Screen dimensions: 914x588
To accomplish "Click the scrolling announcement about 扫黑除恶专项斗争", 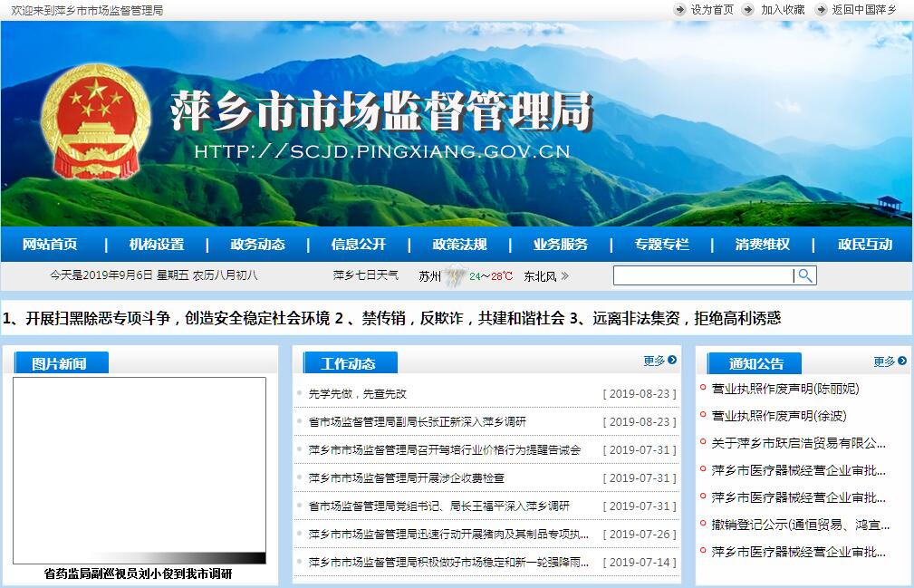I will pyautogui.click(x=166, y=318).
